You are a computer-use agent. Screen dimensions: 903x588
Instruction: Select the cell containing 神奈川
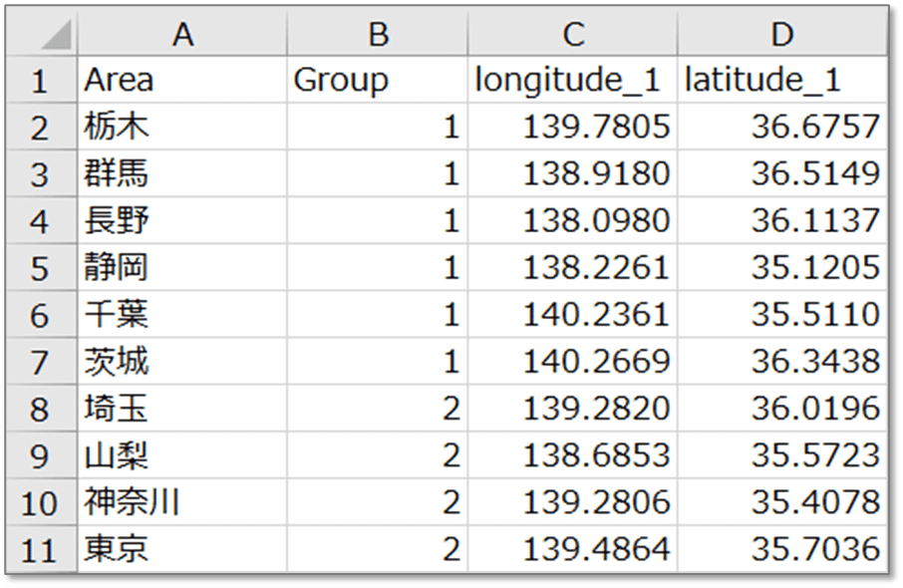click(x=181, y=502)
